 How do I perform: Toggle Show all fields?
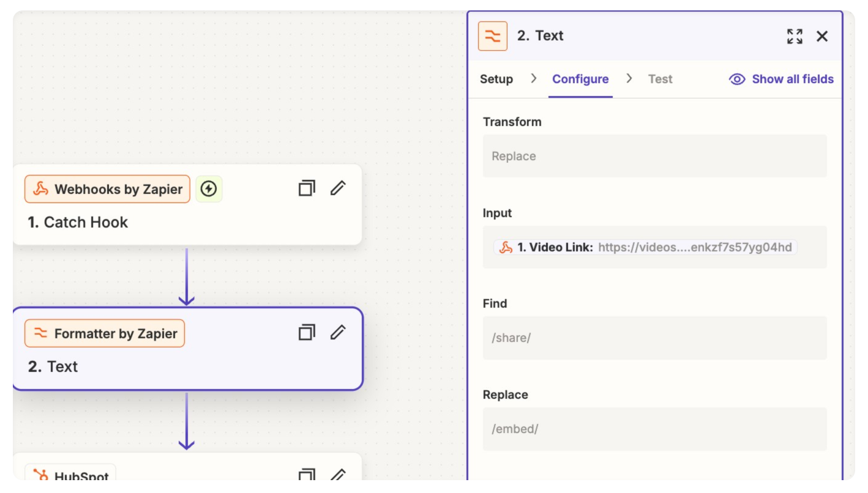coord(782,79)
